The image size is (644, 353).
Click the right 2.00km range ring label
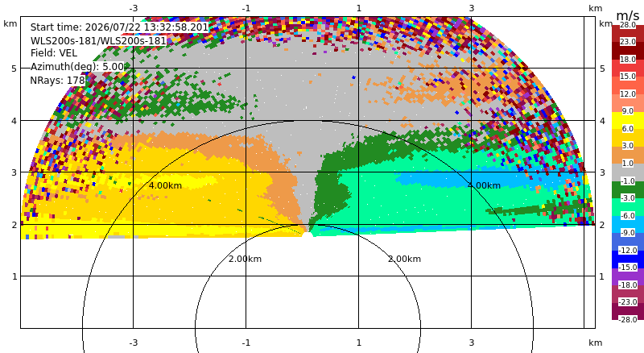click(x=405, y=259)
